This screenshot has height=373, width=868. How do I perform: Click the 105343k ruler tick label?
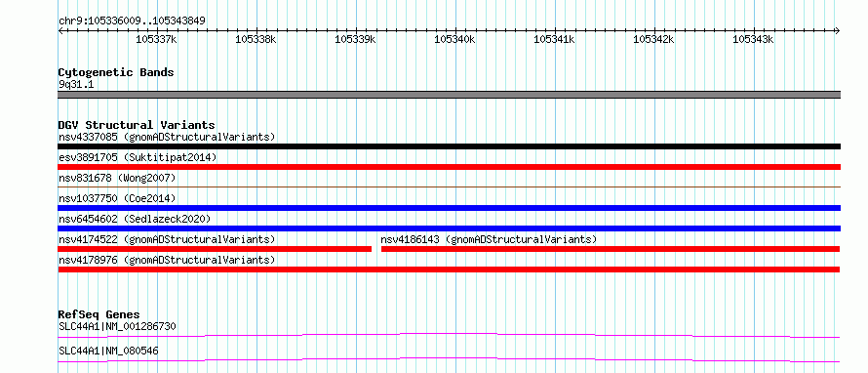tap(753, 39)
